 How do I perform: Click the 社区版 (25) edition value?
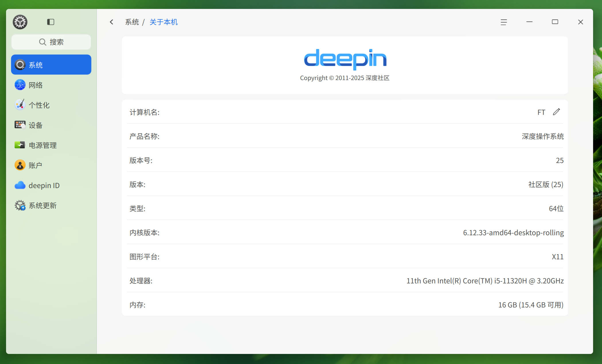point(546,184)
